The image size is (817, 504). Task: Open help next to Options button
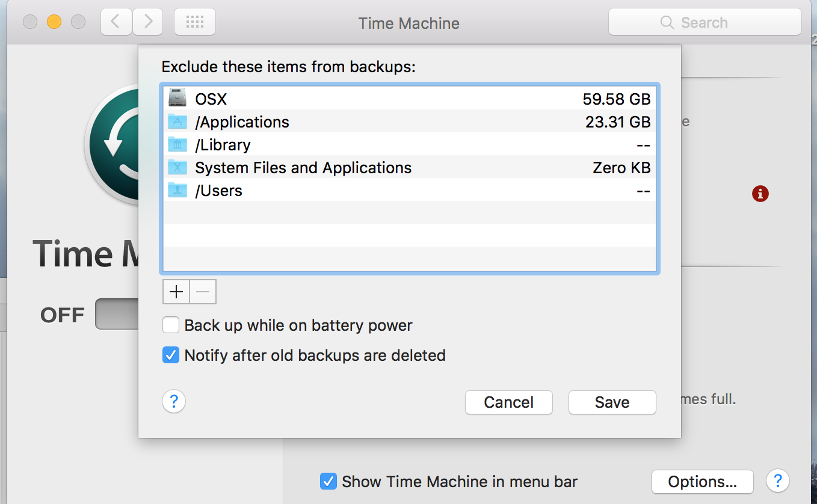[777, 481]
